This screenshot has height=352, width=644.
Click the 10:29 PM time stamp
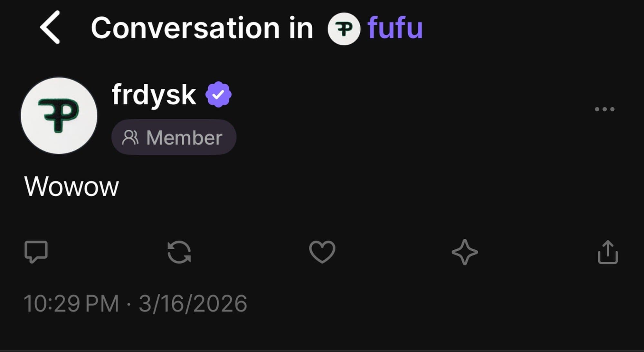pos(71,303)
